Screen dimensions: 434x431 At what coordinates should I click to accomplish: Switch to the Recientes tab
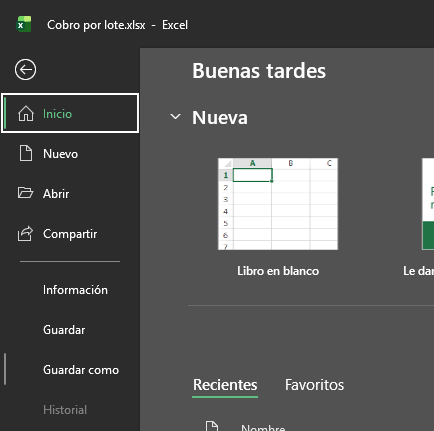point(225,385)
